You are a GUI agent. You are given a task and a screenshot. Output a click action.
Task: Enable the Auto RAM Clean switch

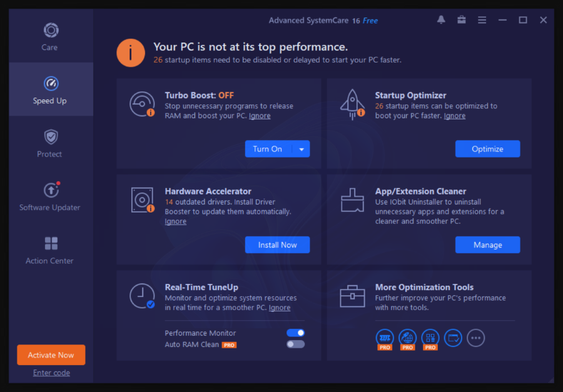pyautogui.click(x=295, y=344)
